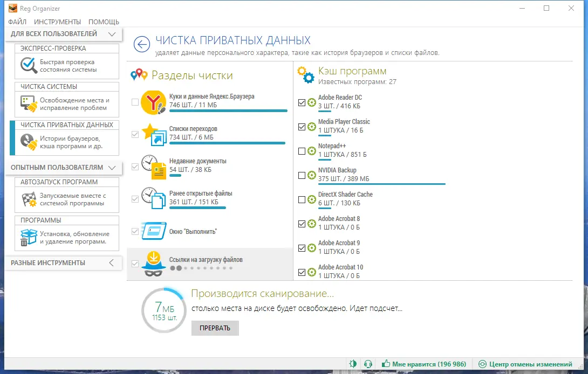This screenshot has width=588, height=374.
Task: Click the program cache gears icon
Action: pyautogui.click(x=306, y=75)
